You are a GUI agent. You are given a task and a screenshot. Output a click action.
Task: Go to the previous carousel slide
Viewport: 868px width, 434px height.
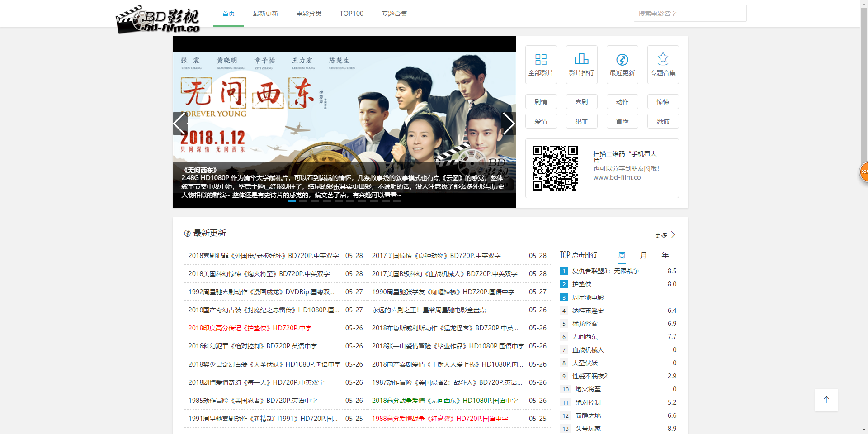click(x=180, y=124)
